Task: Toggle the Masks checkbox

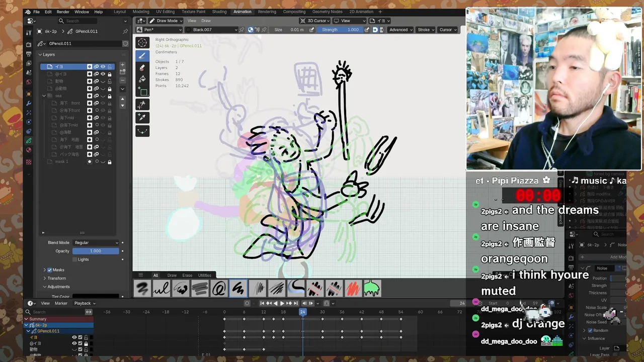Action: (50, 270)
